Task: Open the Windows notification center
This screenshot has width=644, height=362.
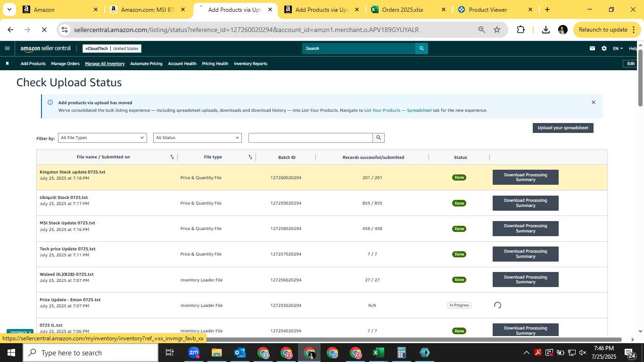Action: (x=629, y=353)
